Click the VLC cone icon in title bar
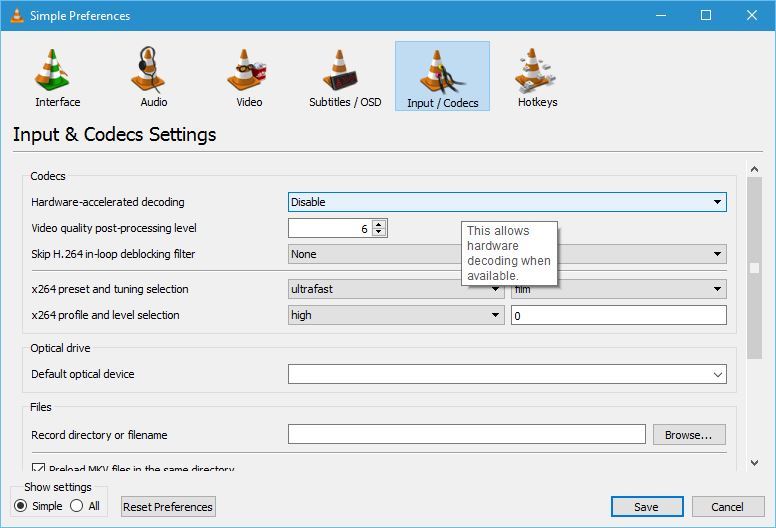Image resolution: width=776 pixels, height=528 pixels. click(17, 15)
